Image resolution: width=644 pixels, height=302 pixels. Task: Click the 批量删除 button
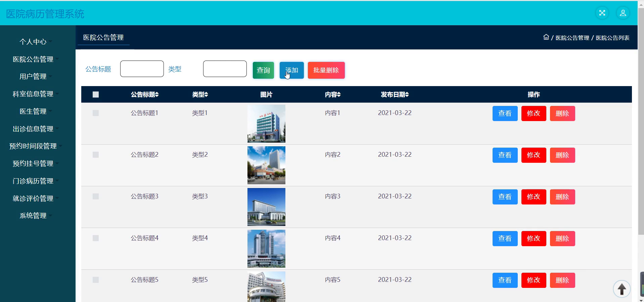tap(326, 70)
